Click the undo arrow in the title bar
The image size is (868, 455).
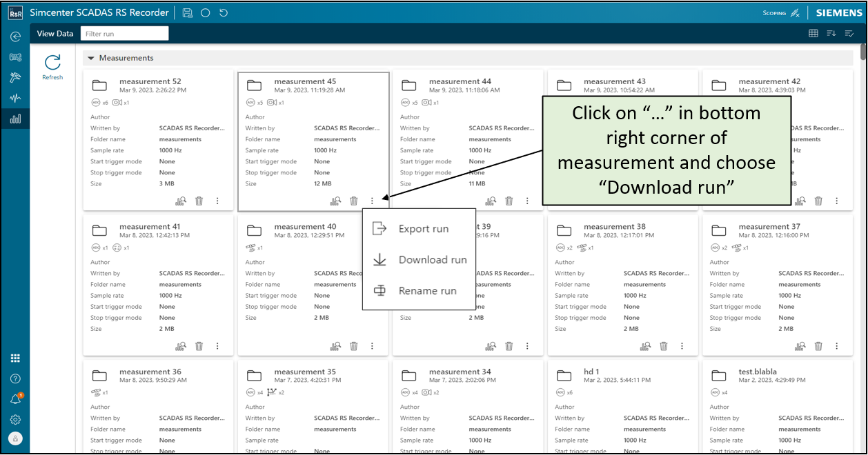(x=223, y=12)
